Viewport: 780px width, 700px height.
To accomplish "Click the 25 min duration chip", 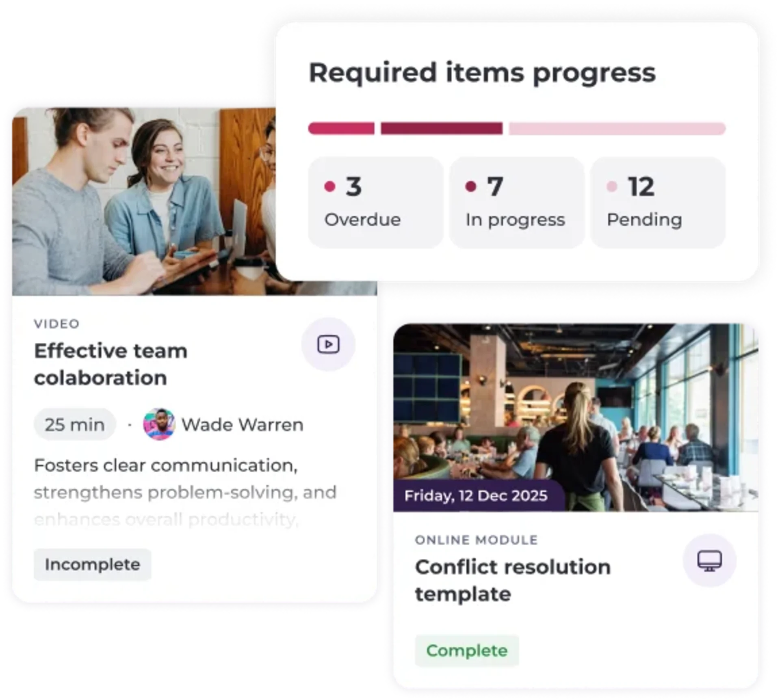I will tap(75, 425).
